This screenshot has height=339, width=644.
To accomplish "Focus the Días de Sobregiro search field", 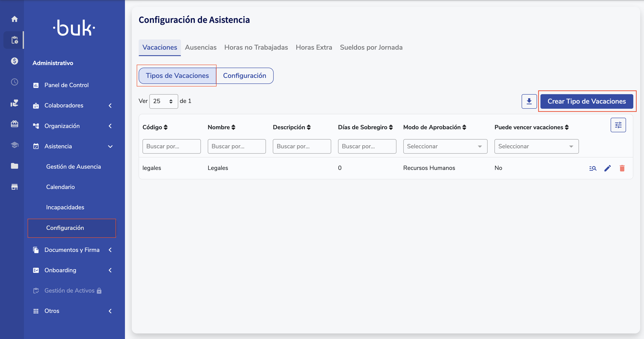I will (367, 147).
